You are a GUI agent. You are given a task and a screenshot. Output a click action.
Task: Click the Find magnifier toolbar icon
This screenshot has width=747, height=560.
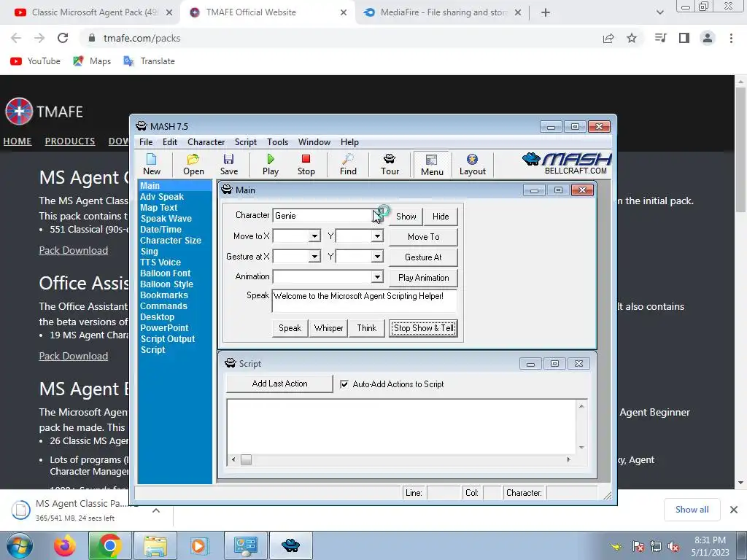pos(348,164)
